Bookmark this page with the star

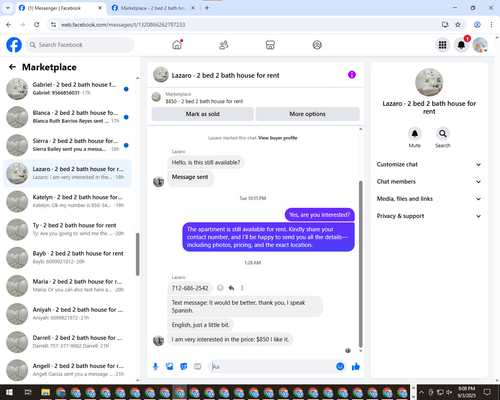[x=458, y=25]
